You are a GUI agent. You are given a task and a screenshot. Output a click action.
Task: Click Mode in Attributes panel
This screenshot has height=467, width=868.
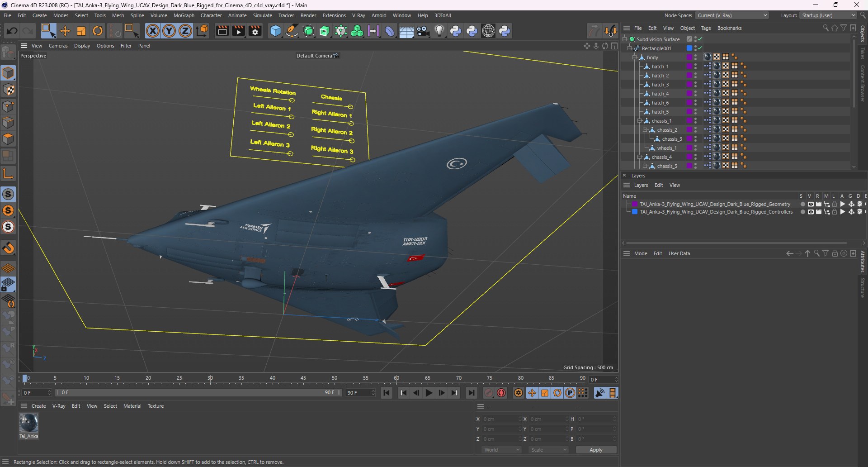pos(641,253)
